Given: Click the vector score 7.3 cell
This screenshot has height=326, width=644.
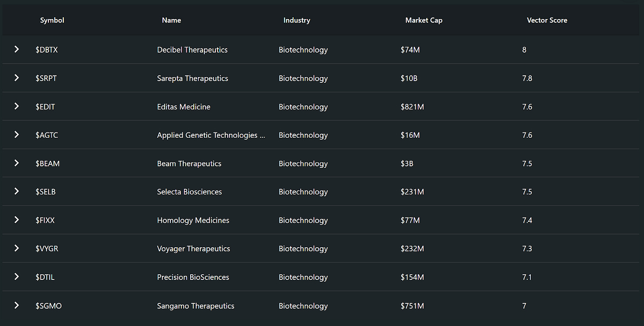Looking at the screenshot, I should click(x=527, y=248).
